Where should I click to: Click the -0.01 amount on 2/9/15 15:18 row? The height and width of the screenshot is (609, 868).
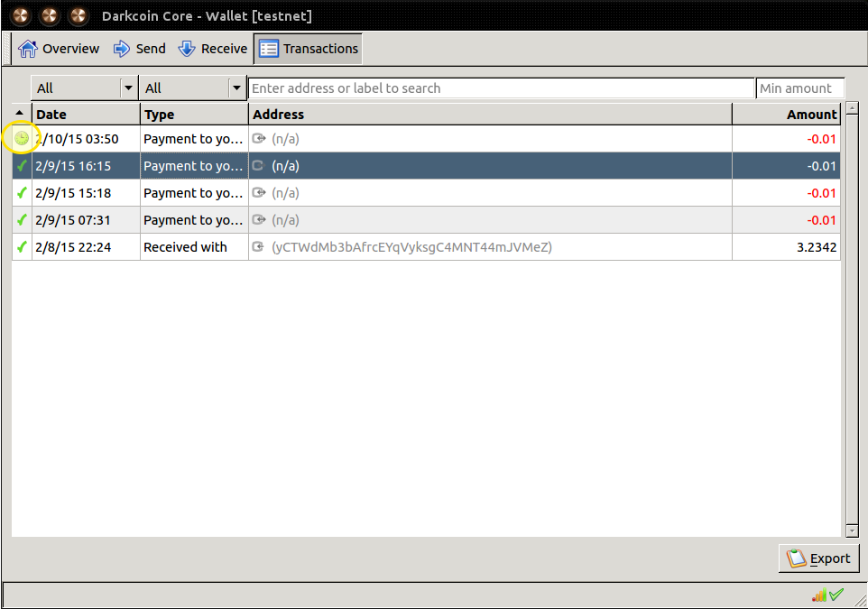point(821,193)
